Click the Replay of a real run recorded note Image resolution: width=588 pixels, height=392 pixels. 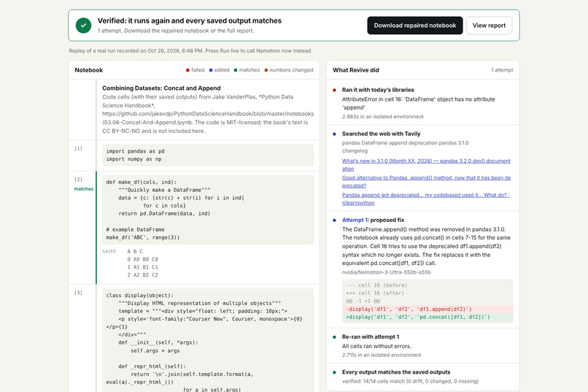pos(190,50)
